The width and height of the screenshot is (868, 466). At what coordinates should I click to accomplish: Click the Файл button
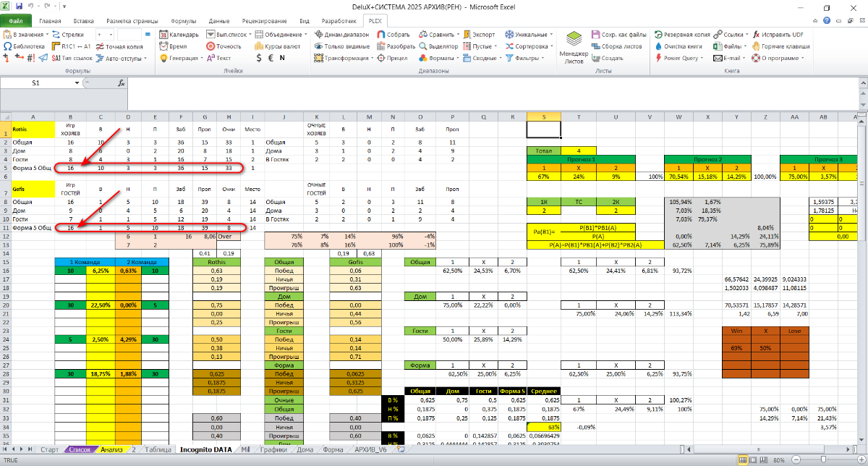pyautogui.click(x=16, y=21)
